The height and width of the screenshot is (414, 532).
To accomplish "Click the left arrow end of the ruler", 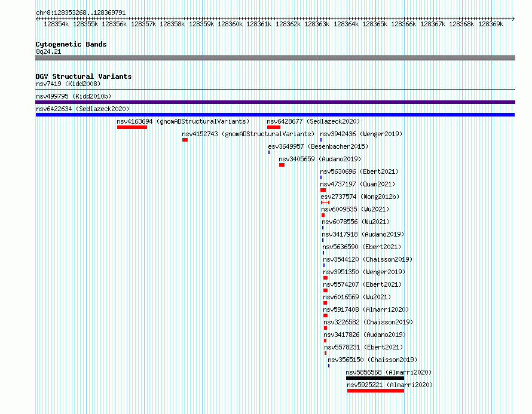I will tap(37, 19).
